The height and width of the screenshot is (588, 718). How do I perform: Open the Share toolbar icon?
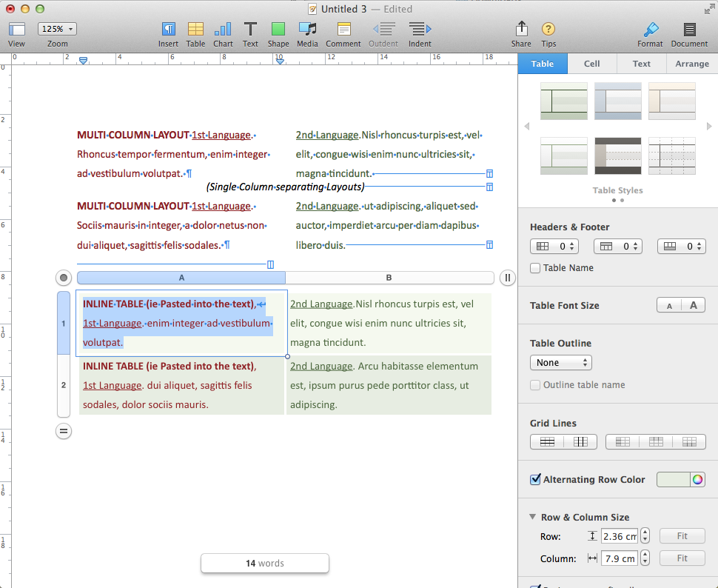pyautogui.click(x=521, y=29)
